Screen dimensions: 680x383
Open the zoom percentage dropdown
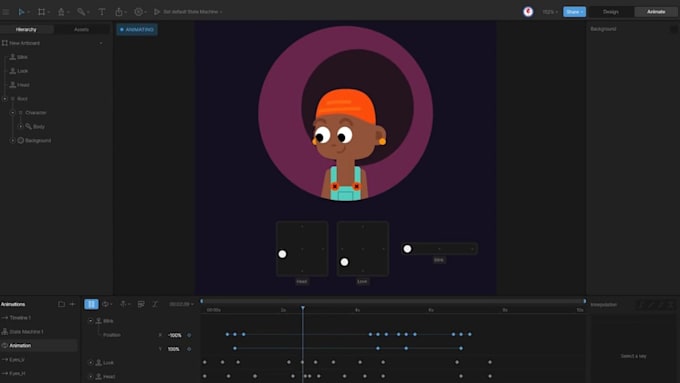pos(550,12)
